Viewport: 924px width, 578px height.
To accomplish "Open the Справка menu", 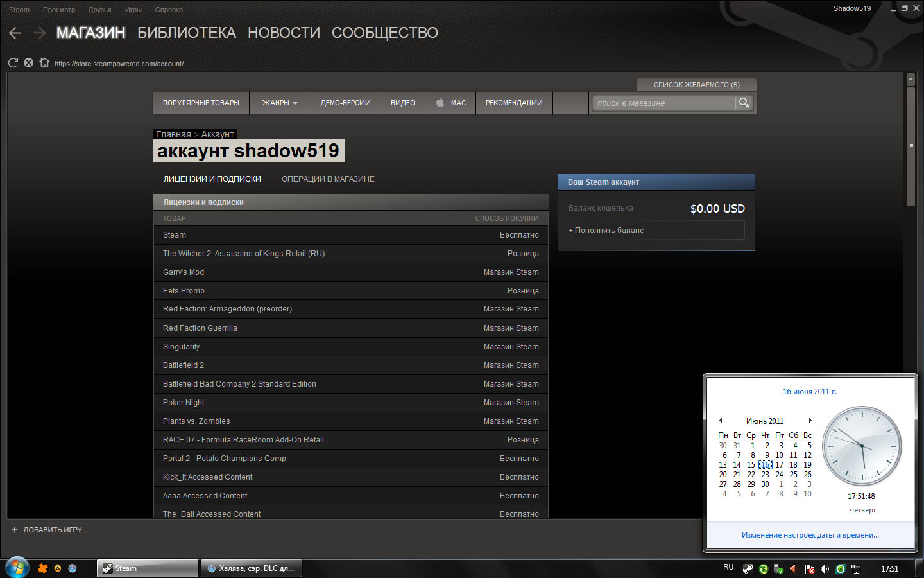I will click(169, 10).
